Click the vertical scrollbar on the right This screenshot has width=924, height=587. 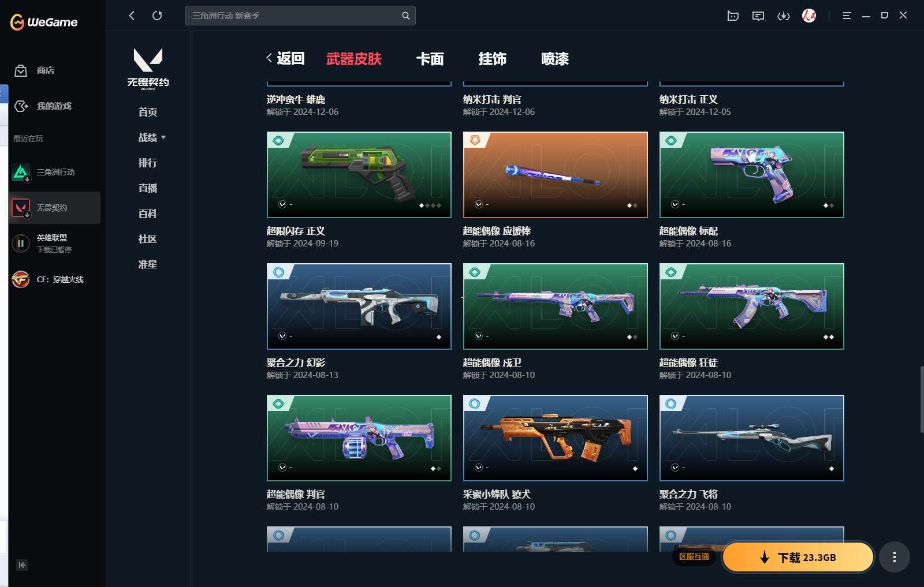click(921, 398)
